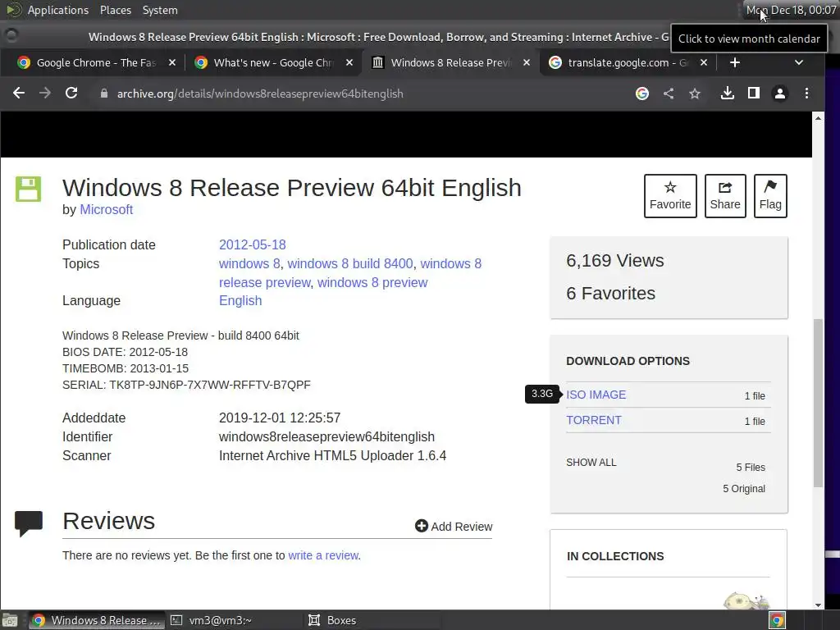Click the show desktop icon in taskbar
This screenshot has height=630, width=840.
(10, 620)
